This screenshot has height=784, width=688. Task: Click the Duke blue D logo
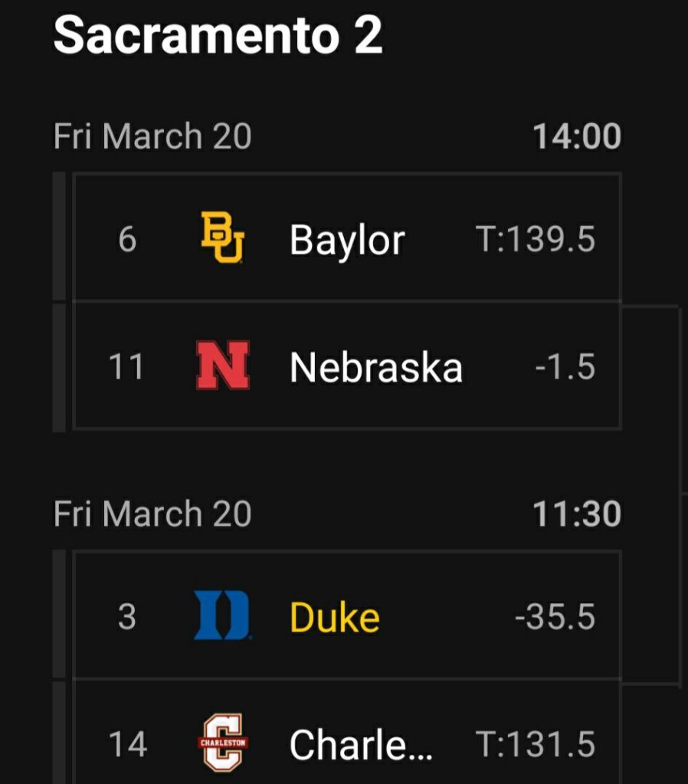point(222,615)
